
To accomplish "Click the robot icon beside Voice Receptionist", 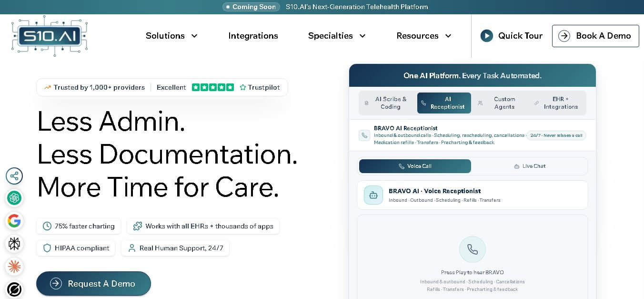I will tap(373, 195).
